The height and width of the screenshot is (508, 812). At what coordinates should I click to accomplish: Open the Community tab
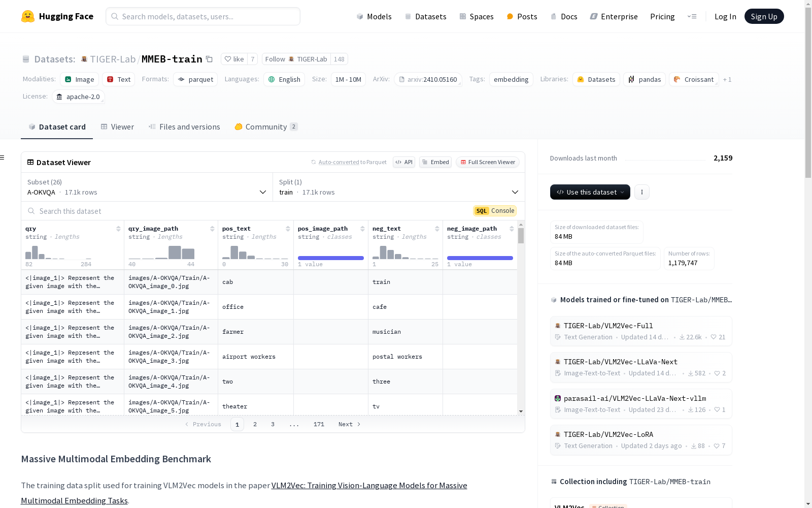tap(266, 127)
